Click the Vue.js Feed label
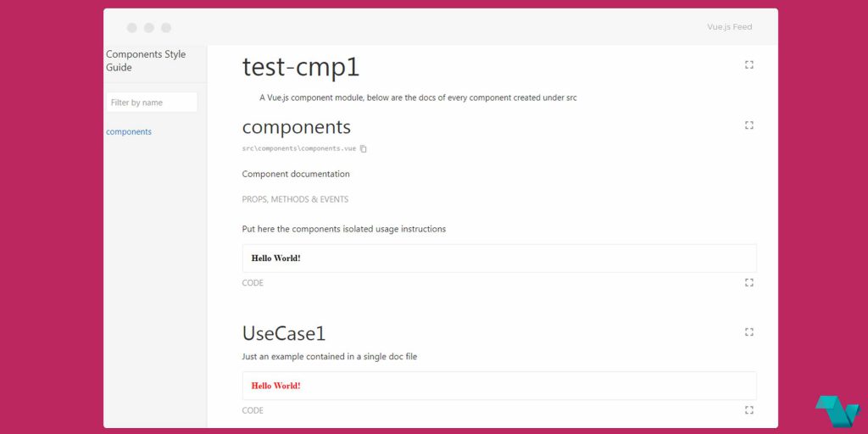The height and width of the screenshot is (434, 868). pos(730,26)
